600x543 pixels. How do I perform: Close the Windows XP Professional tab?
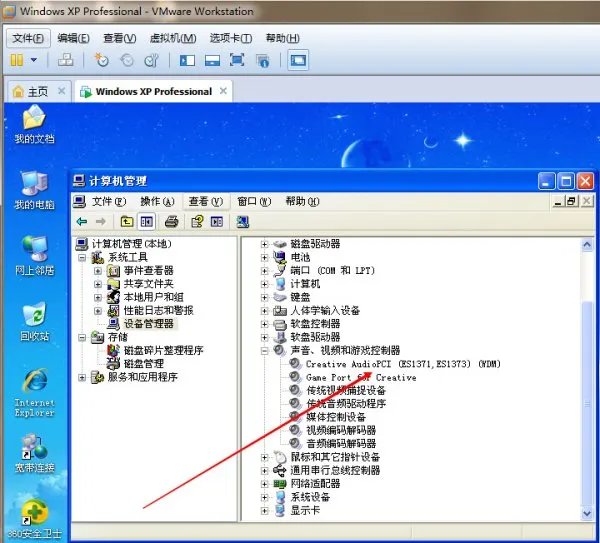click(x=221, y=92)
